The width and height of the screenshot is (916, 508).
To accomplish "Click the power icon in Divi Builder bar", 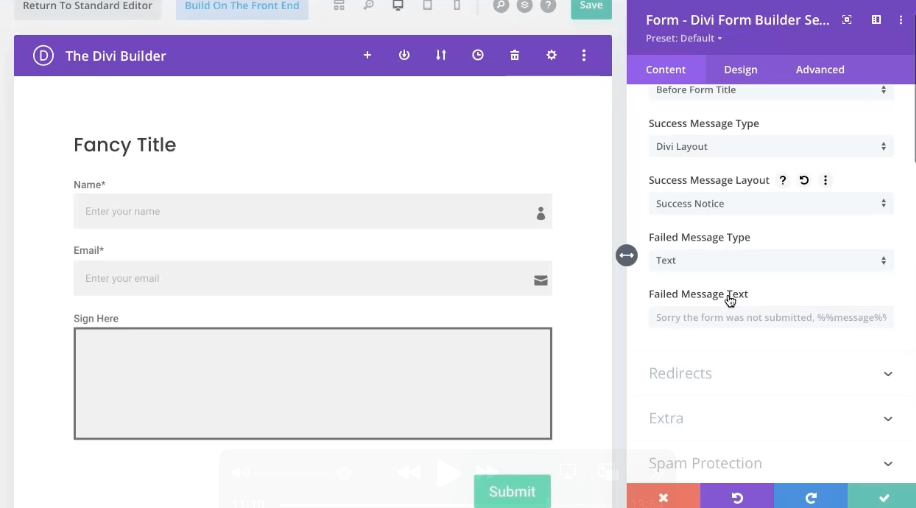I will [x=404, y=55].
